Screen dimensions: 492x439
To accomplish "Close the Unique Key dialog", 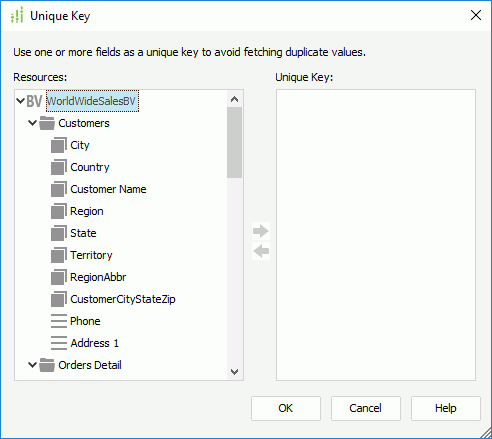I will click(x=476, y=15).
